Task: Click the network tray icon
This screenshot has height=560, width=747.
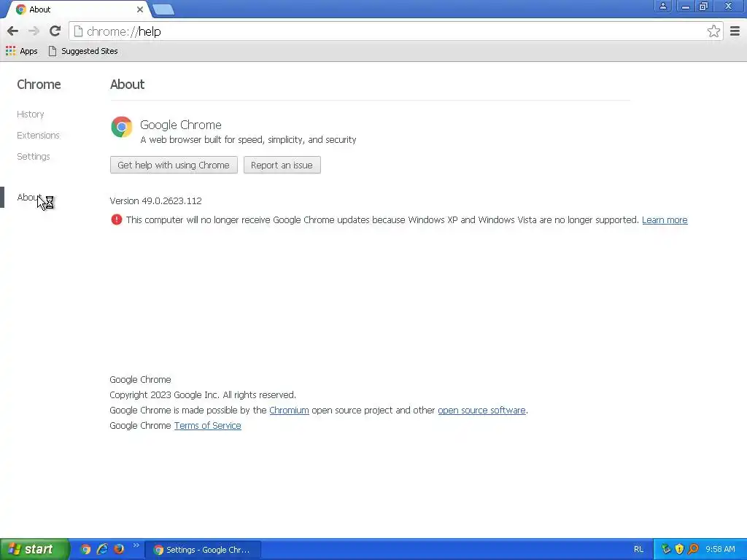Action: 665,550
